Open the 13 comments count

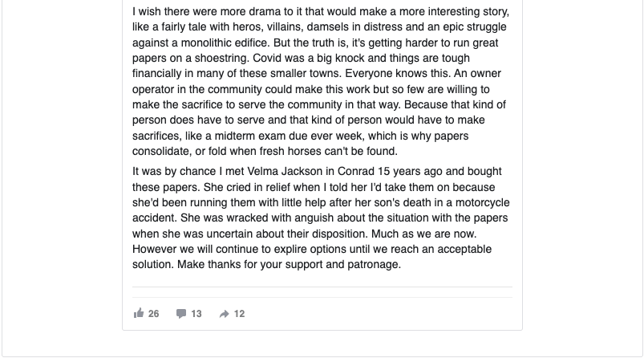tap(196, 314)
